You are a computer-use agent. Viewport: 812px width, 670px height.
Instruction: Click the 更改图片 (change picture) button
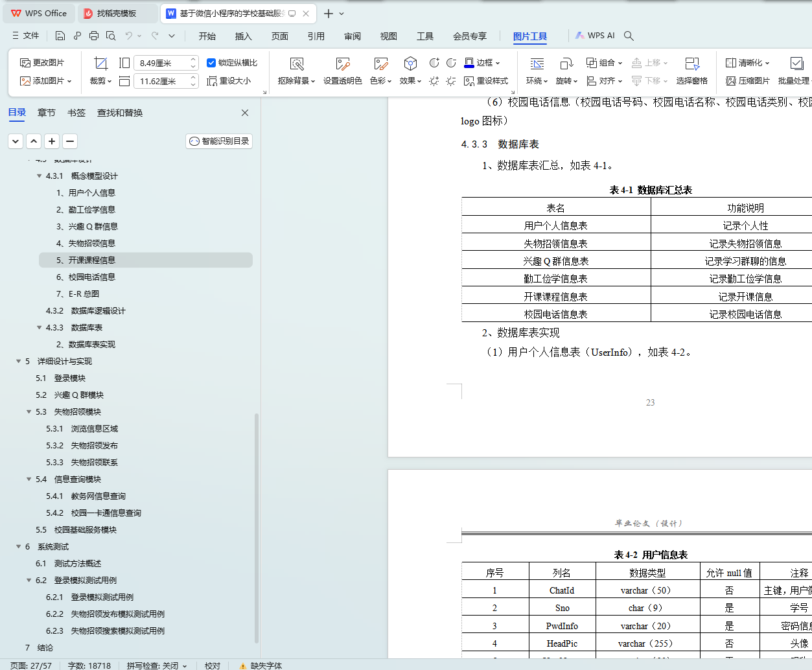click(42, 63)
